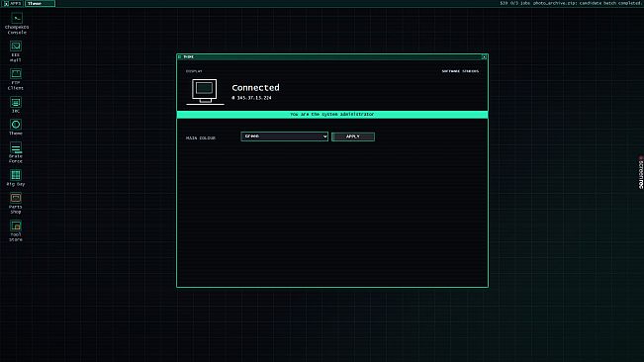Open the Tool Store icon

click(x=16, y=231)
